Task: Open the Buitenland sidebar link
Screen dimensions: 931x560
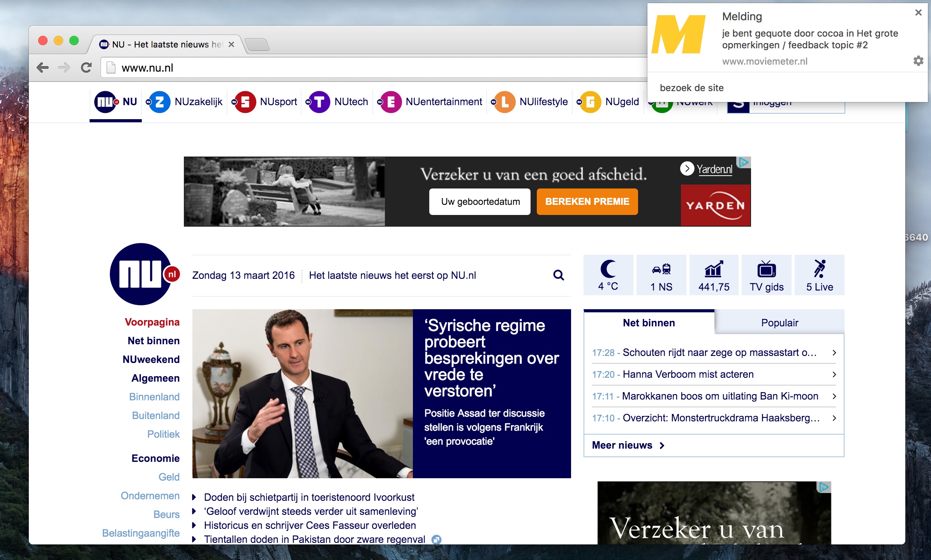Action: [156, 416]
